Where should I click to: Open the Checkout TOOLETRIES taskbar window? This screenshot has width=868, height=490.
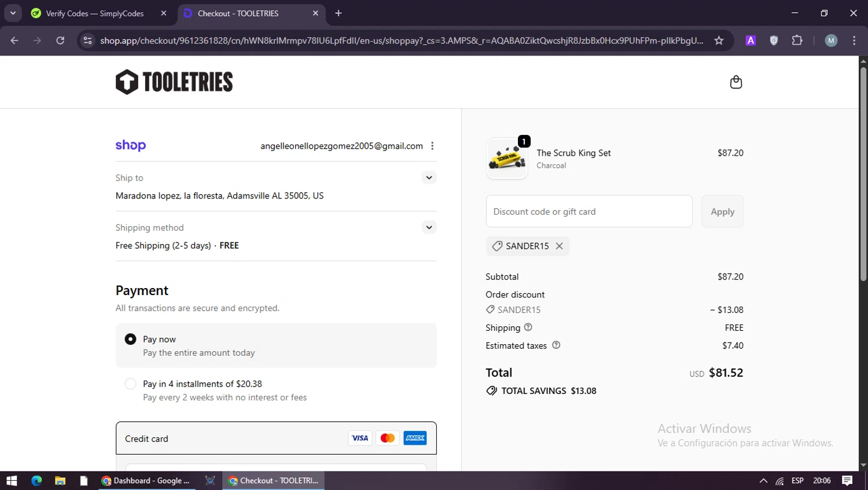point(274,481)
